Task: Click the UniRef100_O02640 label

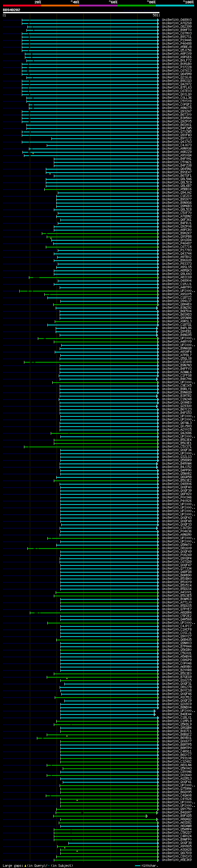Action: coord(176,775)
